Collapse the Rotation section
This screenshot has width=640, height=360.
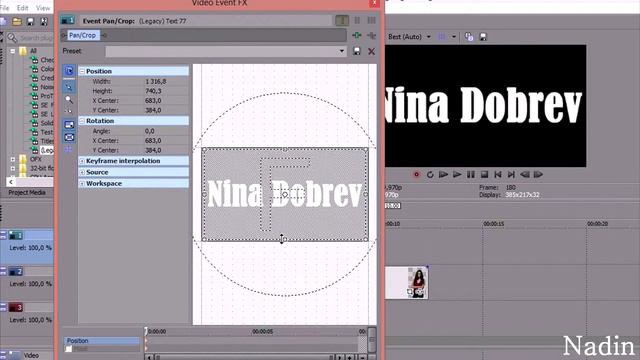point(82,121)
